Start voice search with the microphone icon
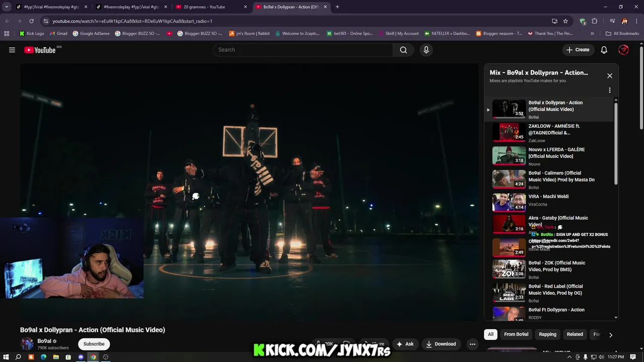This screenshot has width=644, height=362. point(426,50)
